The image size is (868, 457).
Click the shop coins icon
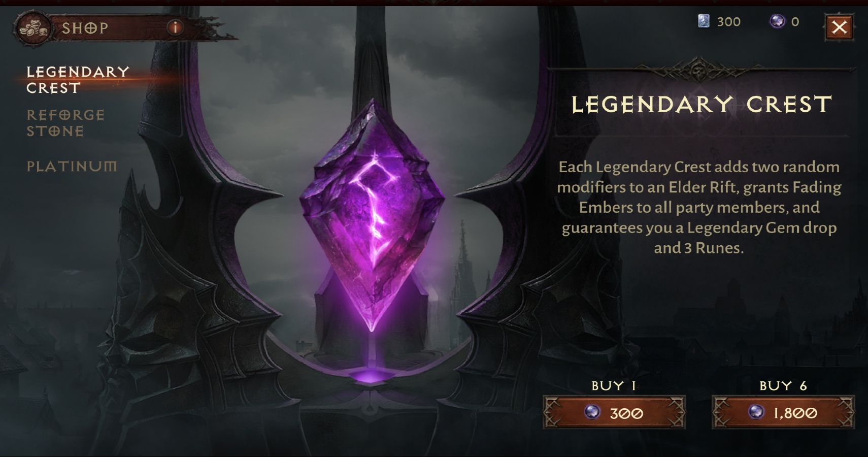click(x=33, y=28)
